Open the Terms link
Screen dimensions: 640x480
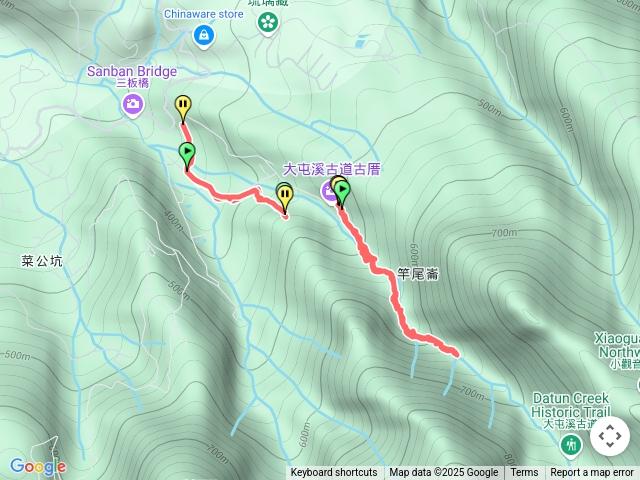tap(523, 473)
